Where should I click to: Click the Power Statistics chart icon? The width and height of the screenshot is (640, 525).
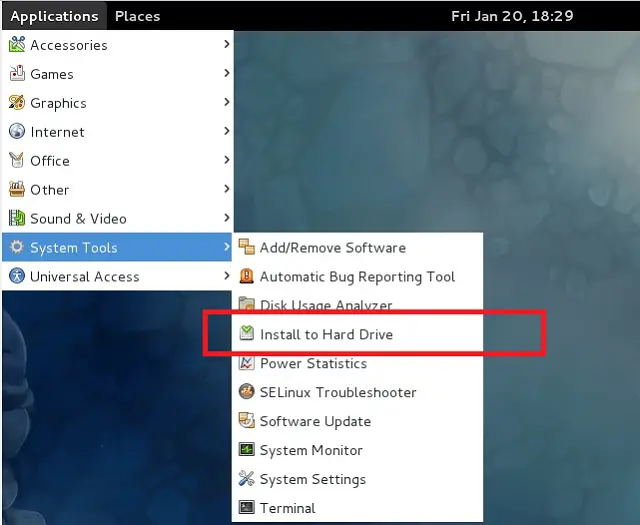coord(247,363)
